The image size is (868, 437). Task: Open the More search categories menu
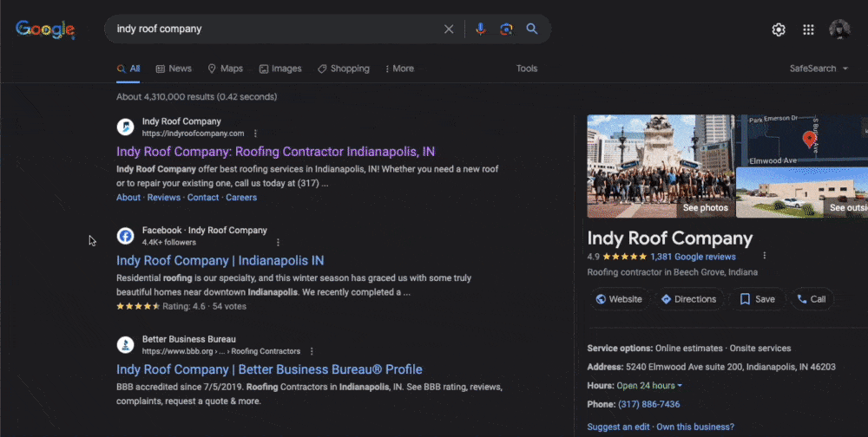click(399, 68)
